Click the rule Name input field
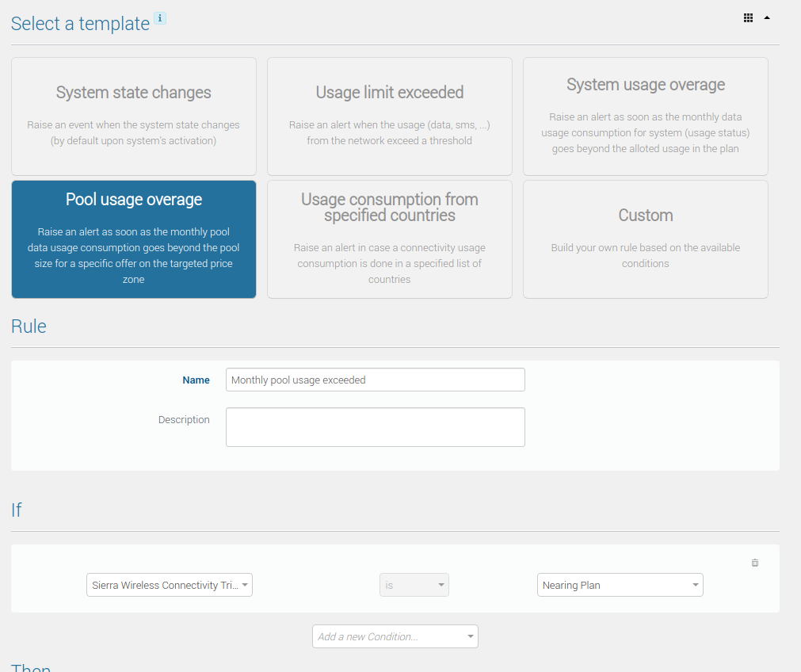 coord(375,380)
